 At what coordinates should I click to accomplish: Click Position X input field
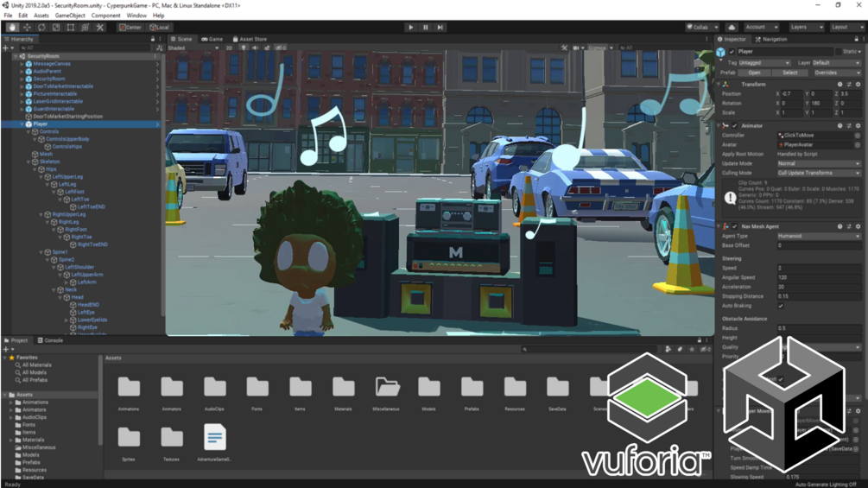pyautogui.click(x=791, y=94)
